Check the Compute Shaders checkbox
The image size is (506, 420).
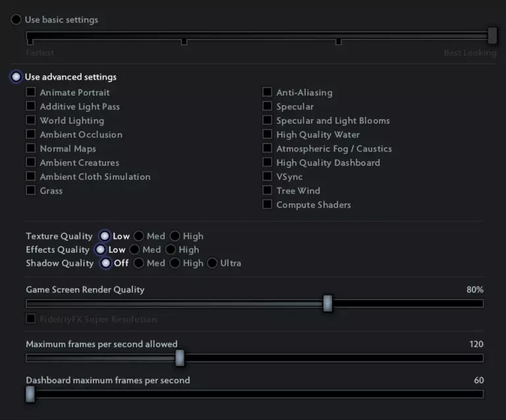point(267,204)
